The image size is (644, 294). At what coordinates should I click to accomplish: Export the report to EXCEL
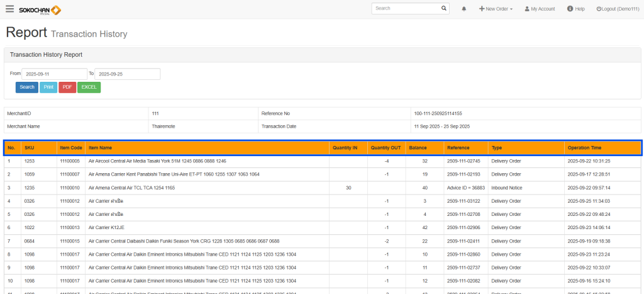(89, 87)
